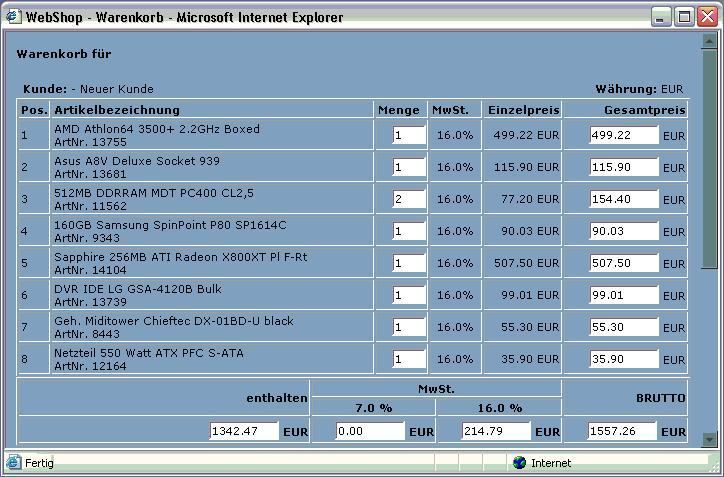The width and height of the screenshot is (724, 477).
Task: Click the Internet Explorer page icon in title bar
Action: [13, 17]
